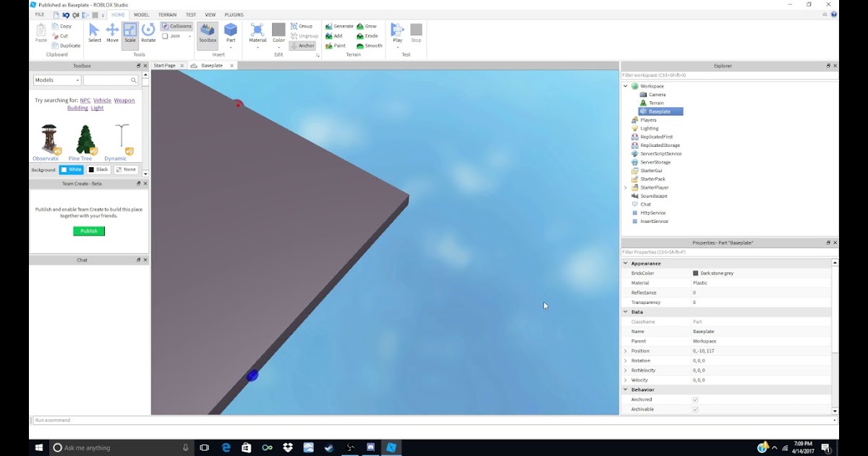Click the Redo quick-access icon
This screenshot has width=868, height=456.
[x=76, y=14]
